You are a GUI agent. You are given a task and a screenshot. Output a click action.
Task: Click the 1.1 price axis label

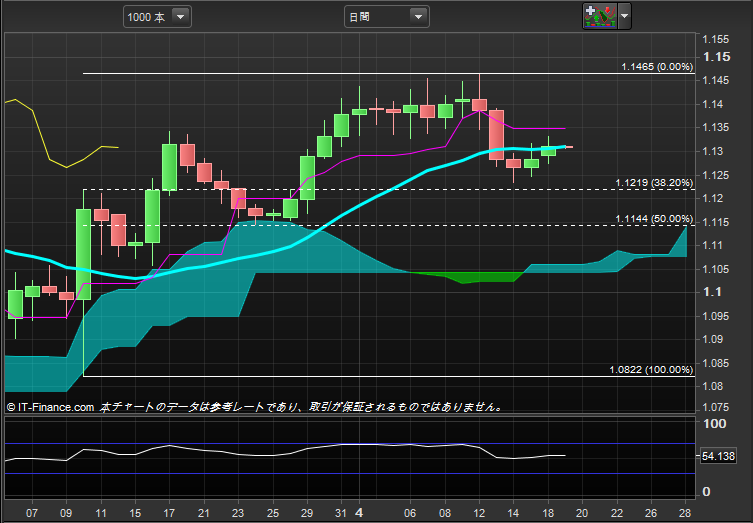click(712, 292)
